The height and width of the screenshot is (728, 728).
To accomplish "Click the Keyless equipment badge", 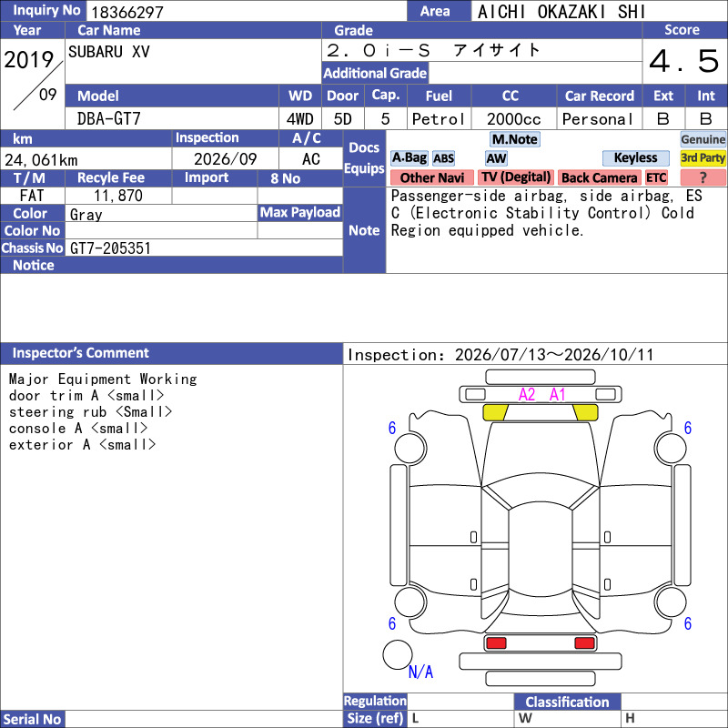I will click(x=635, y=157).
